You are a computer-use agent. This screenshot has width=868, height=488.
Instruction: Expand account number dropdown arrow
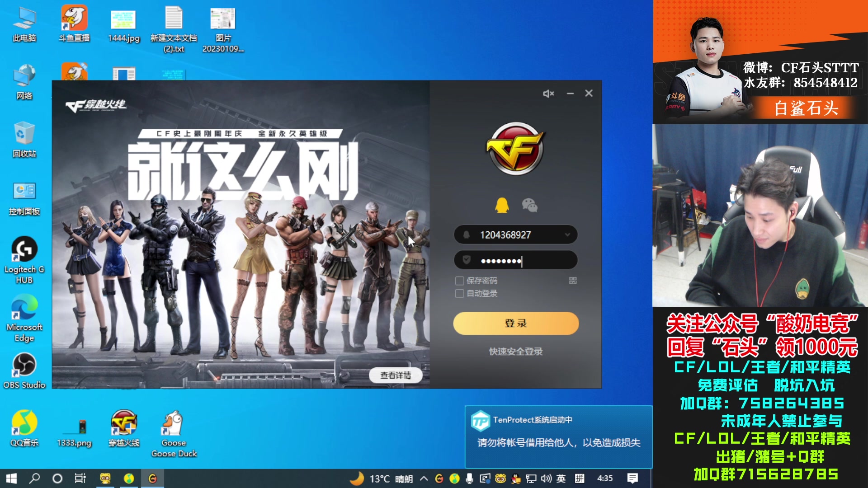click(x=567, y=235)
